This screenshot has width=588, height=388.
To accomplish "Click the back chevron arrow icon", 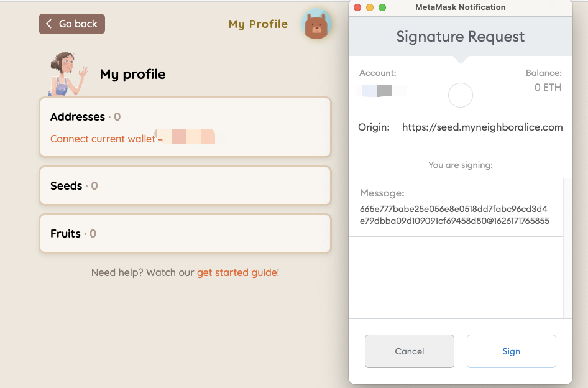I will coord(48,24).
